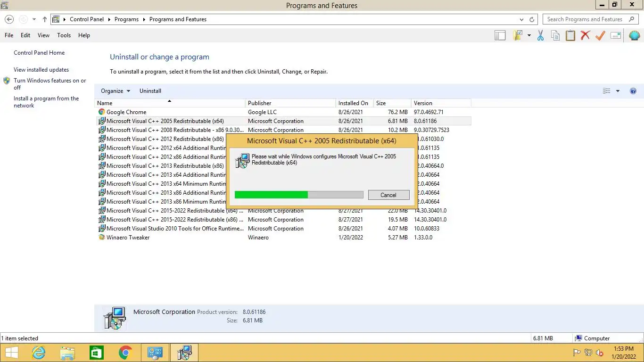Open the Edit menu

[25, 35]
